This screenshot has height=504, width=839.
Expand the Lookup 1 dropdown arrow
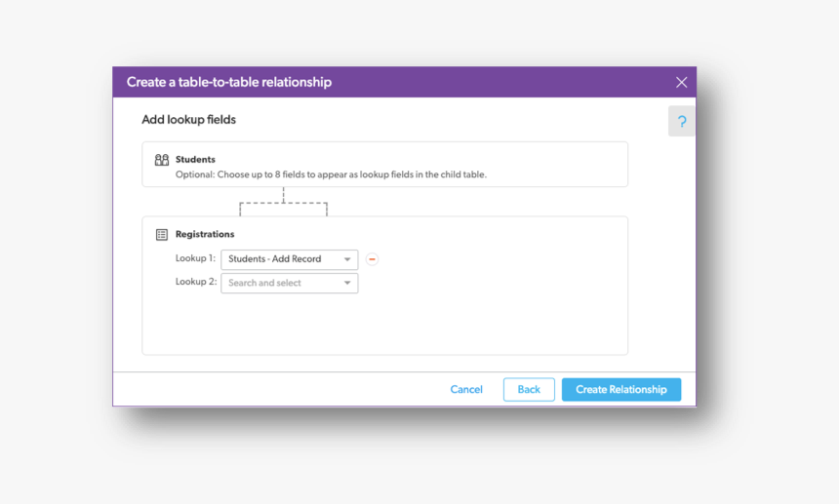tap(347, 259)
